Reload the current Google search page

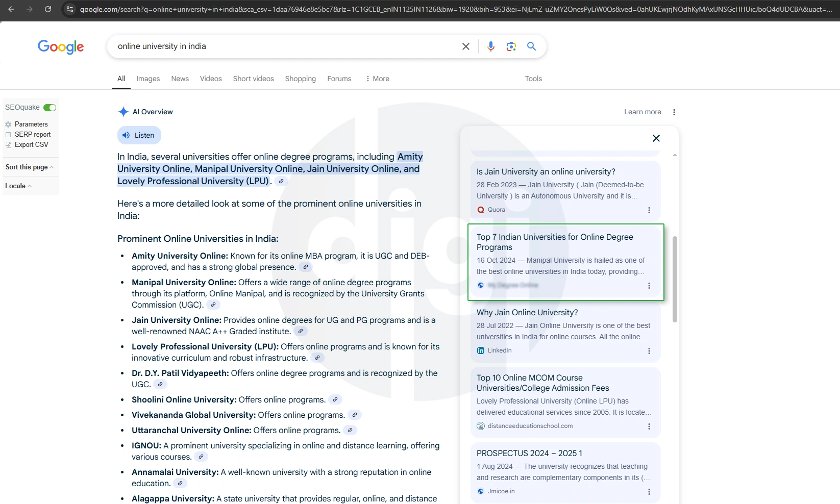click(x=48, y=9)
